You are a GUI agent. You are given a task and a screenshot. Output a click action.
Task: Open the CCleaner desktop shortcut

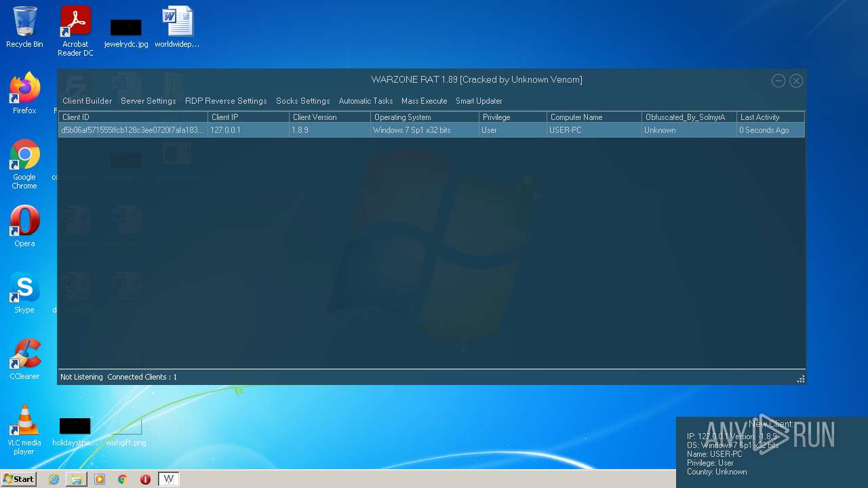[24, 359]
